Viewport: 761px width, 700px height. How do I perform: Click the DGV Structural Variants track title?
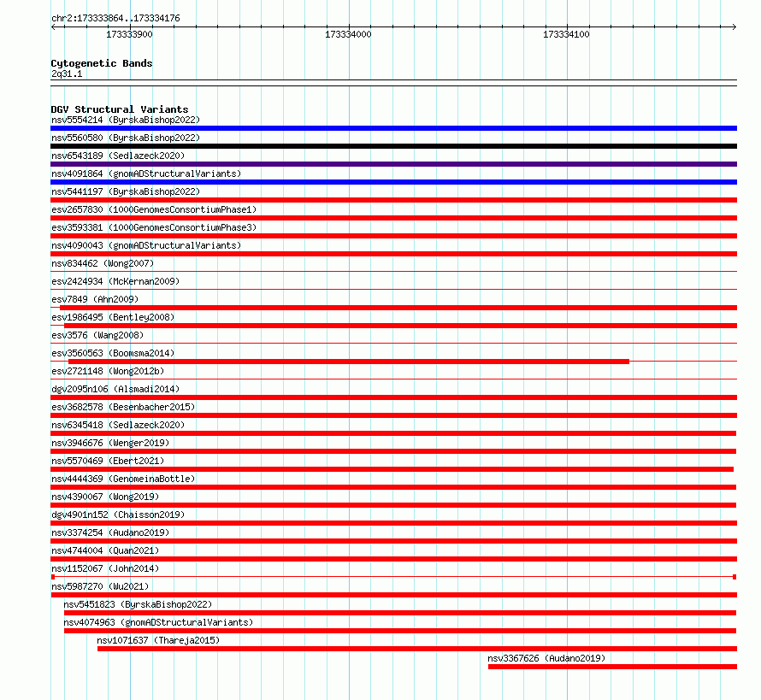(x=120, y=109)
